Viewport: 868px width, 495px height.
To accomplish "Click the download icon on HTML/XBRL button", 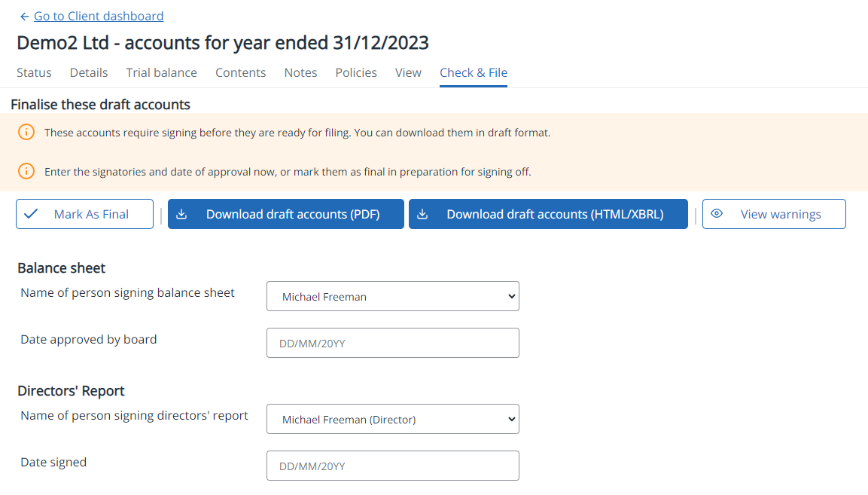I will (x=422, y=214).
